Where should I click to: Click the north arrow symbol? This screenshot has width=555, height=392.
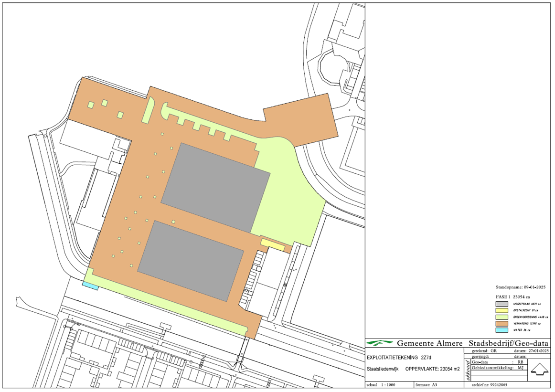tap(538, 369)
